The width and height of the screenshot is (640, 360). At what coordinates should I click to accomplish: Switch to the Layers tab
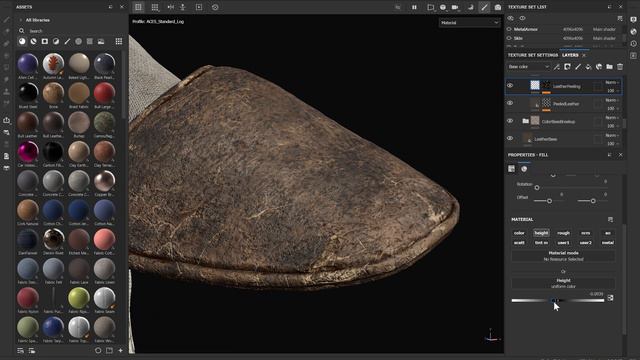coord(570,55)
